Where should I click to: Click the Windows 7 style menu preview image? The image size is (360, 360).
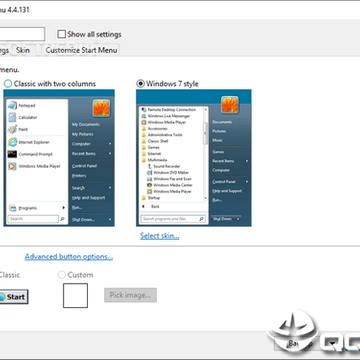[x=194, y=158]
